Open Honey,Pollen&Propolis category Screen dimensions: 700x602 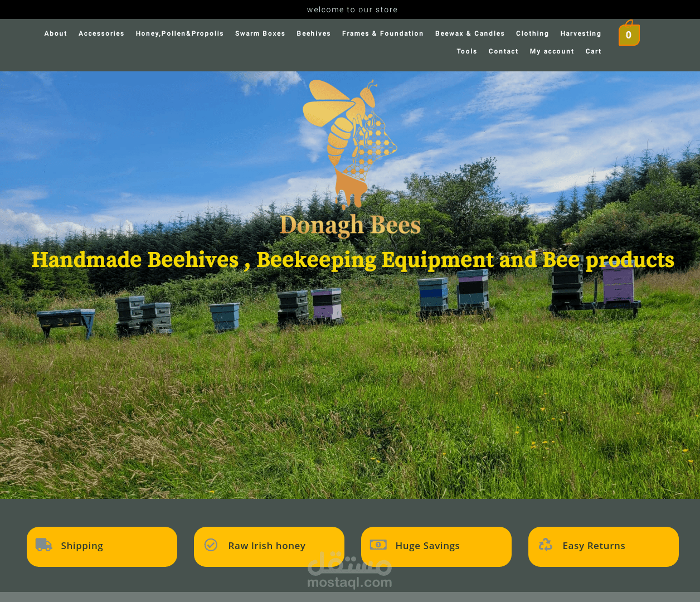(179, 33)
